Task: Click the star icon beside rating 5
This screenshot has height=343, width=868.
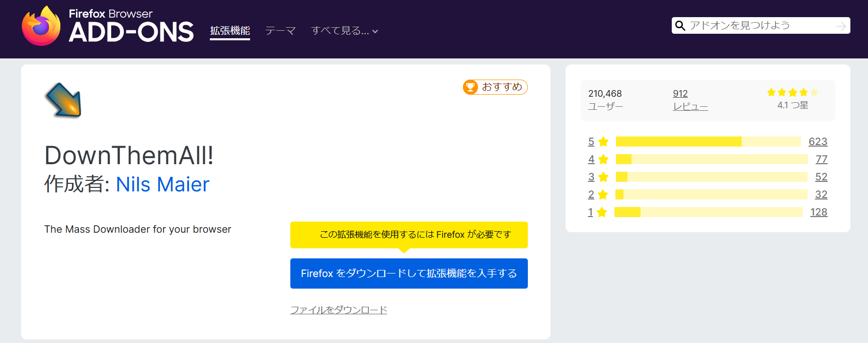Action: [x=604, y=142]
